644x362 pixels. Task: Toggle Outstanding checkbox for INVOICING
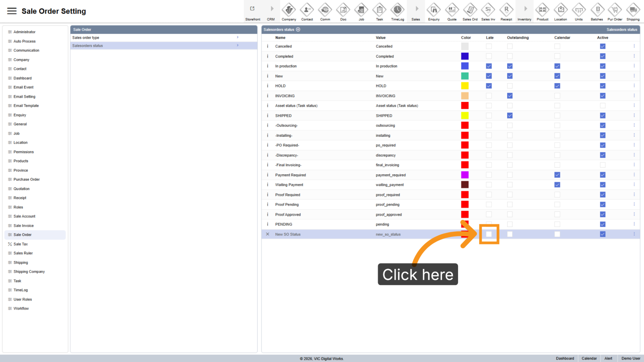(x=510, y=96)
